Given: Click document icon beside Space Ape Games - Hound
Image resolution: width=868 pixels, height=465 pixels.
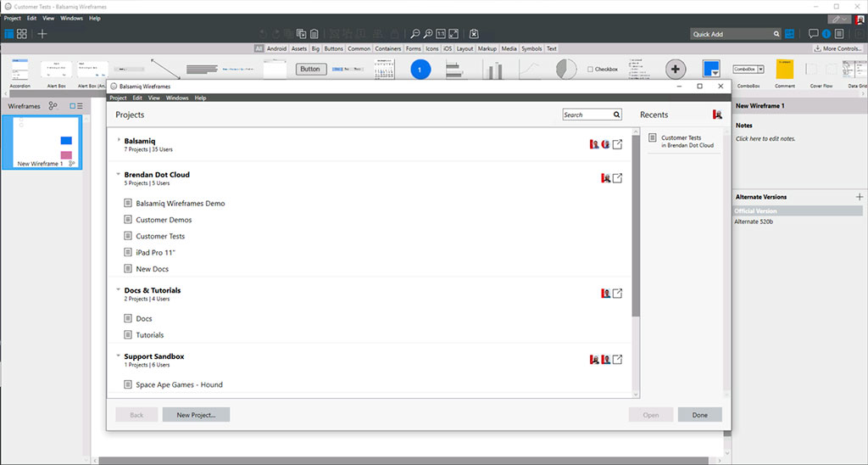Looking at the screenshot, I should click(x=128, y=384).
